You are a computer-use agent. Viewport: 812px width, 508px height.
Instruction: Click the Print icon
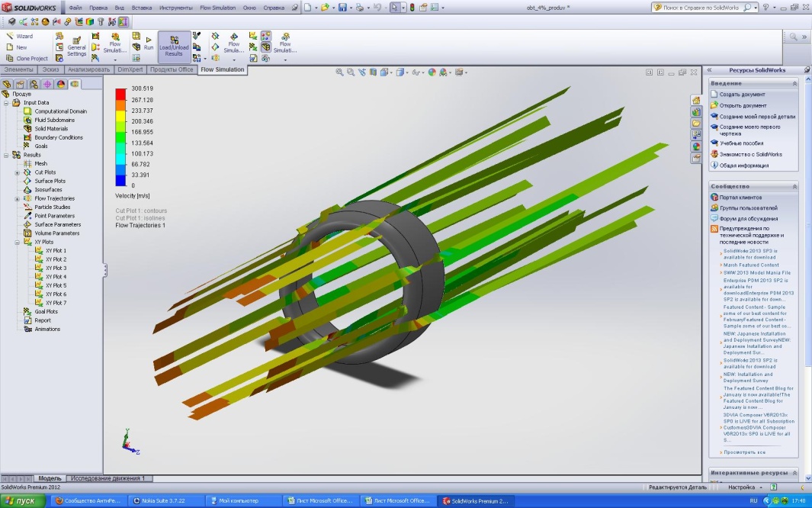359,8
